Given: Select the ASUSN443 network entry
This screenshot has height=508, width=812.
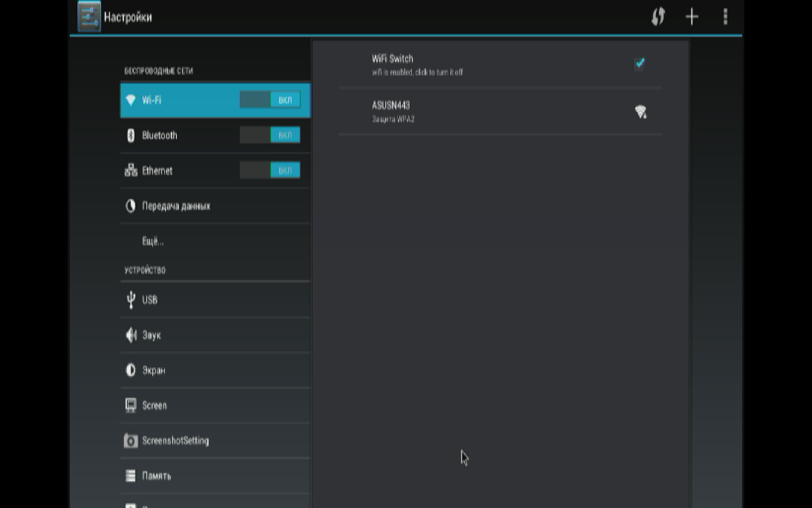Looking at the screenshot, I should click(465, 112).
